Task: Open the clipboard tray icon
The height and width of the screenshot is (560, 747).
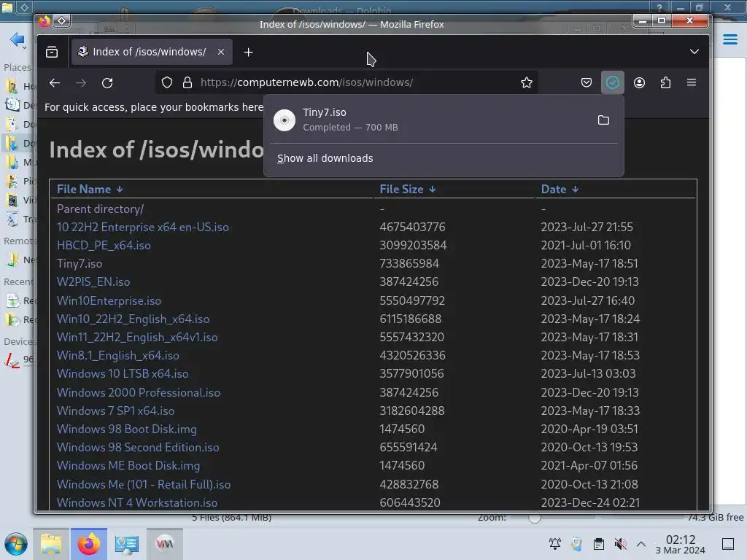Action: (599, 544)
